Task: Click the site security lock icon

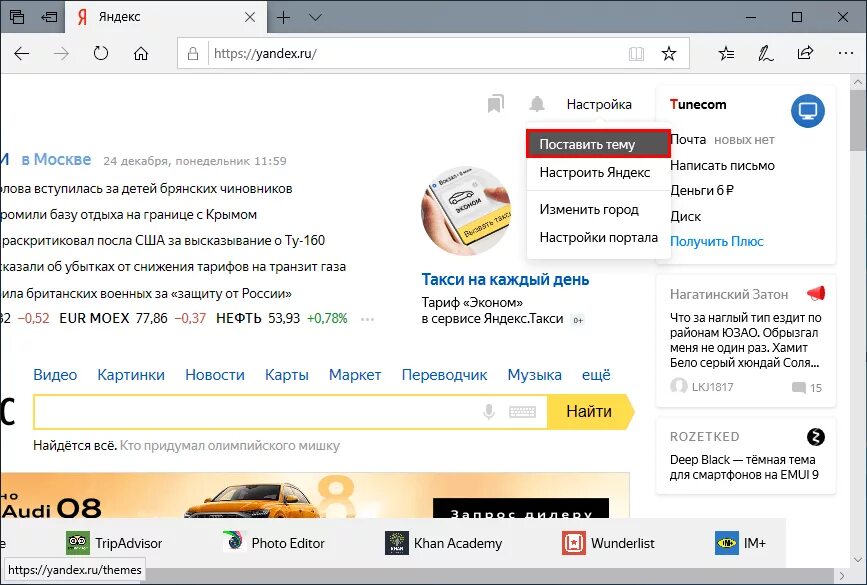Action: pos(193,54)
